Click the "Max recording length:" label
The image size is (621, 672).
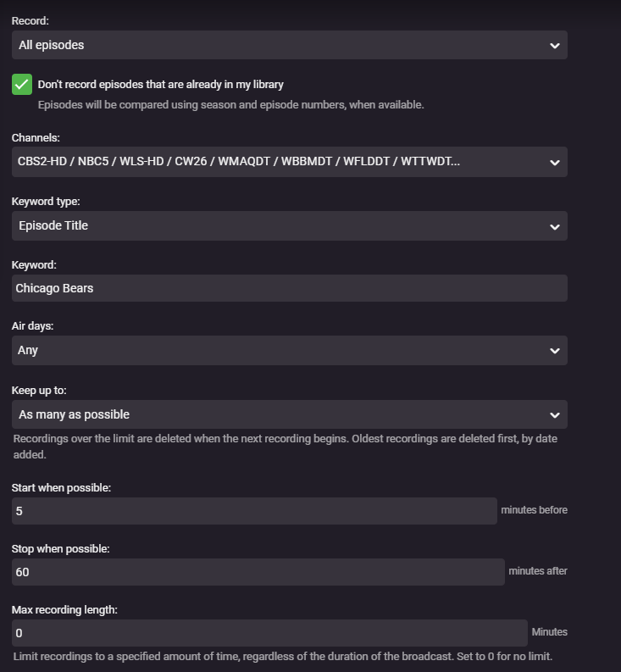(64, 609)
